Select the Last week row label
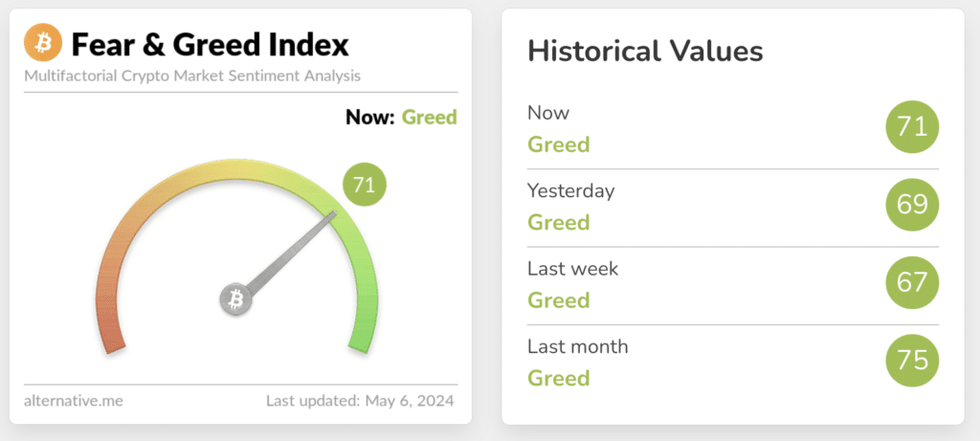 (572, 268)
